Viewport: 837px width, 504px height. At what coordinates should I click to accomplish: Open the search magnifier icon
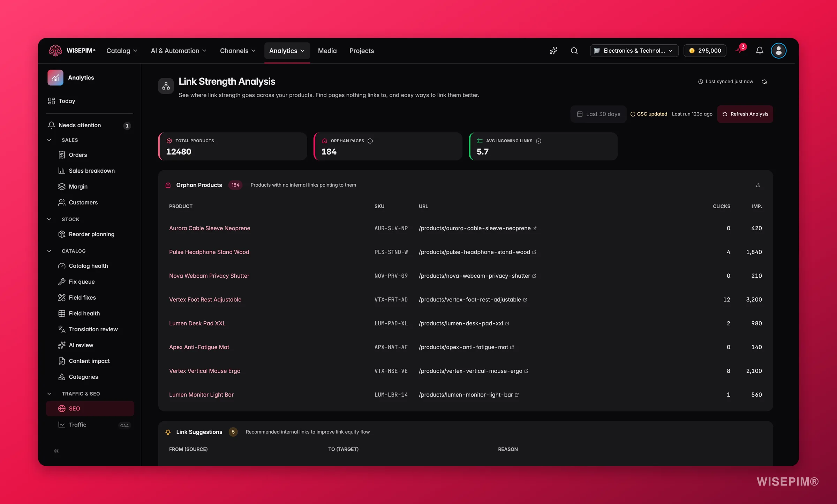click(x=574, y=51)
